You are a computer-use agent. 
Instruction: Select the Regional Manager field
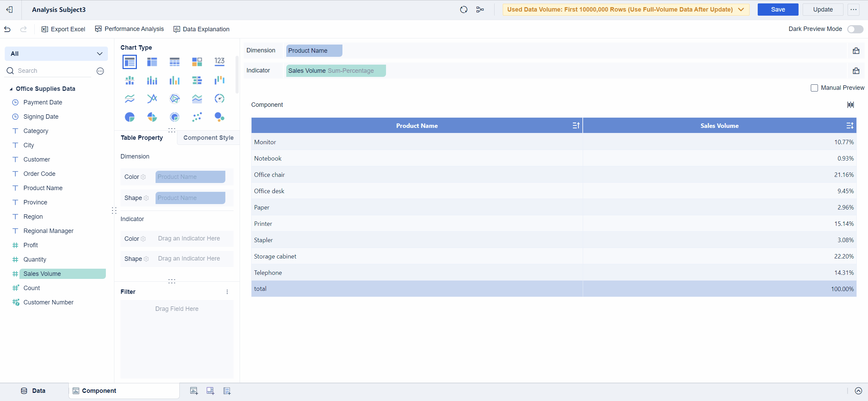coord(48,231)
